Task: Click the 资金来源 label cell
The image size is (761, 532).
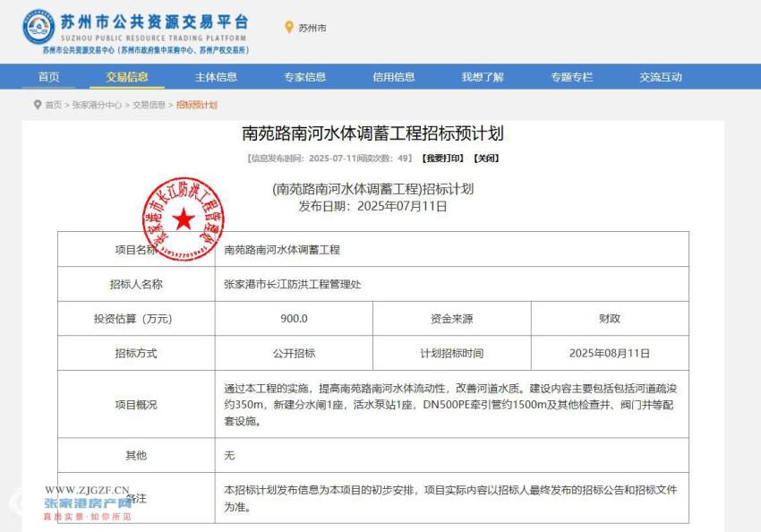Action: (452, 319)
